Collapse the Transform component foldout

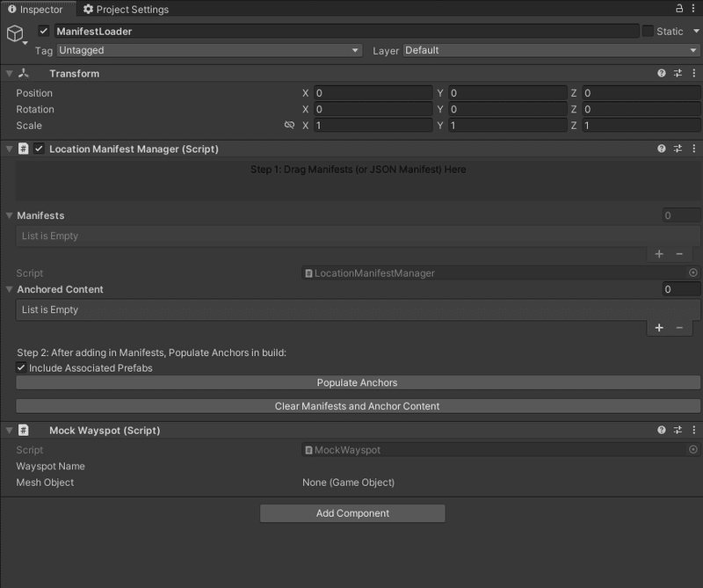9,73
